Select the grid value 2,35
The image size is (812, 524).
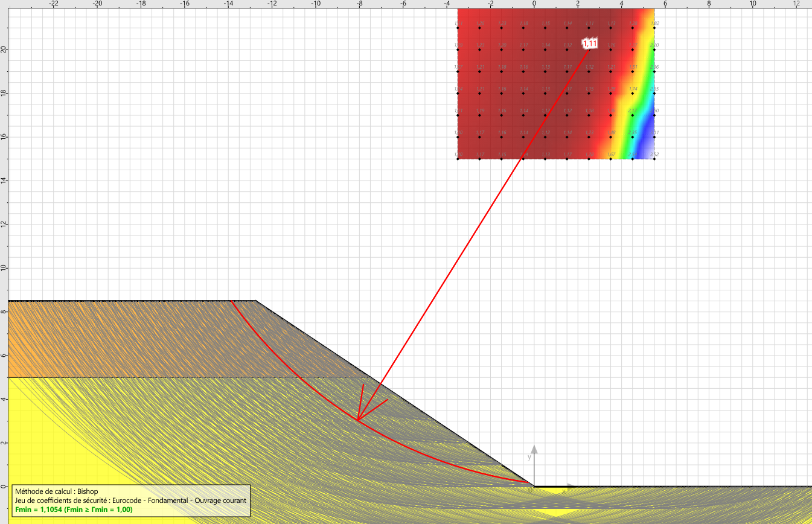pyautogui.click(x=633, y=132)
